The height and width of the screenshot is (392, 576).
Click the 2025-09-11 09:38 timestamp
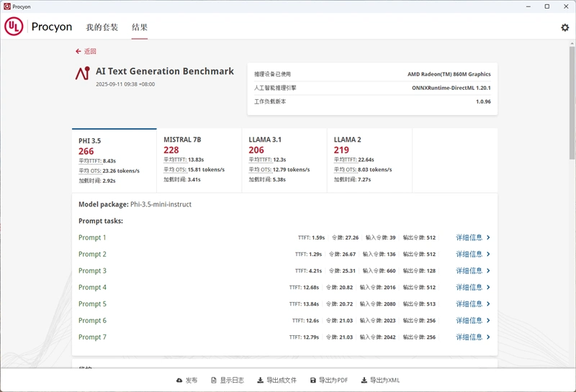pyautogui.click(x=125, y=84)
